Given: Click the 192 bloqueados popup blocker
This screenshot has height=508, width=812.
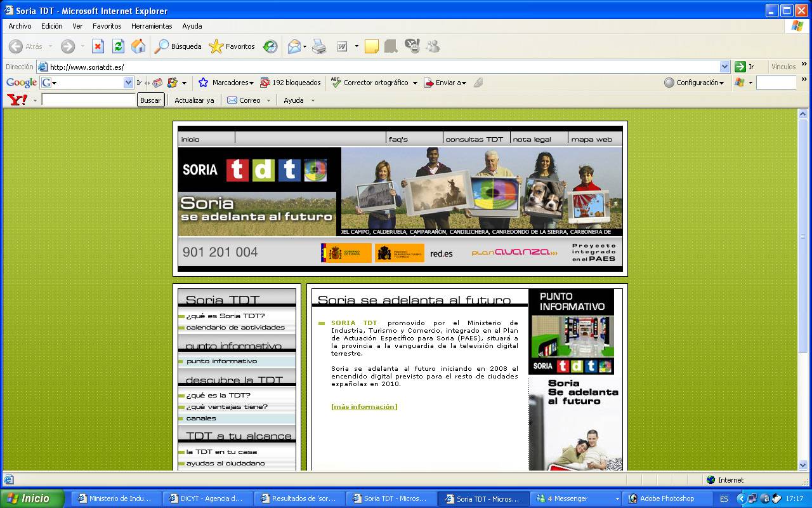Looking at the screenshot, I should coord(291,83).
